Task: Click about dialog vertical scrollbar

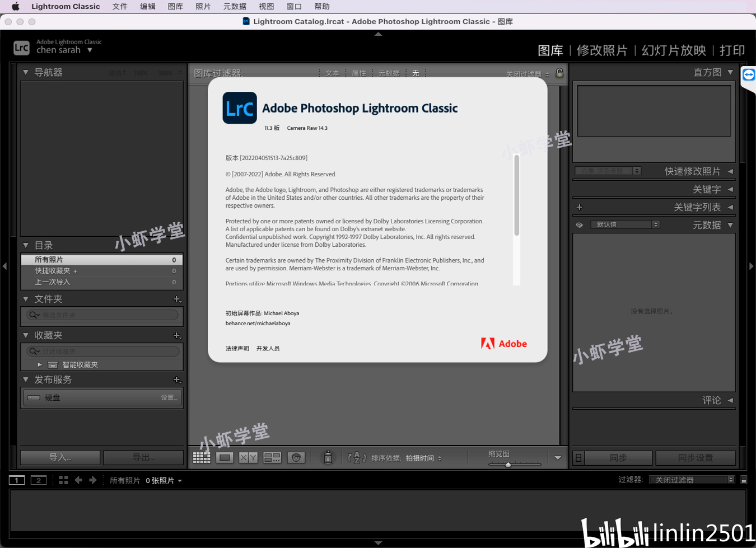Action: (516, 196)
